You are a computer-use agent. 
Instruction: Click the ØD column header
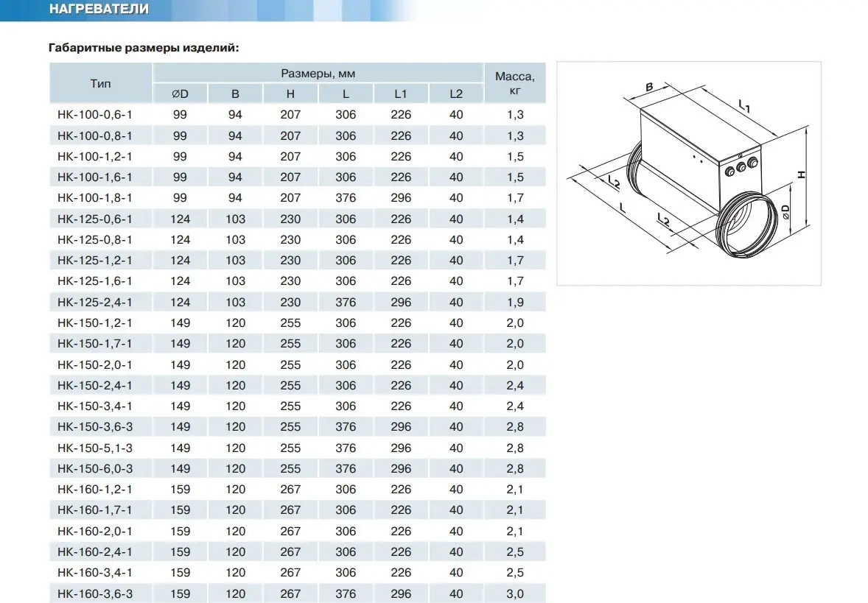(x=180, y=94)
